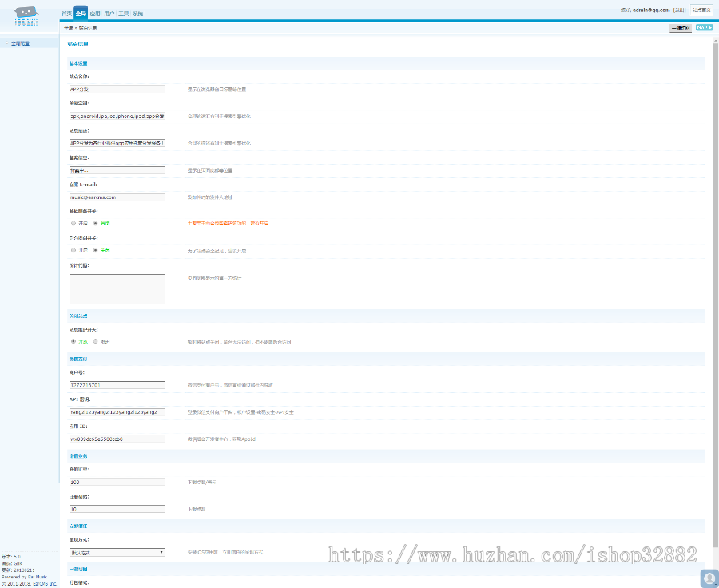Click the ICP record info input field

coord(117,170)
